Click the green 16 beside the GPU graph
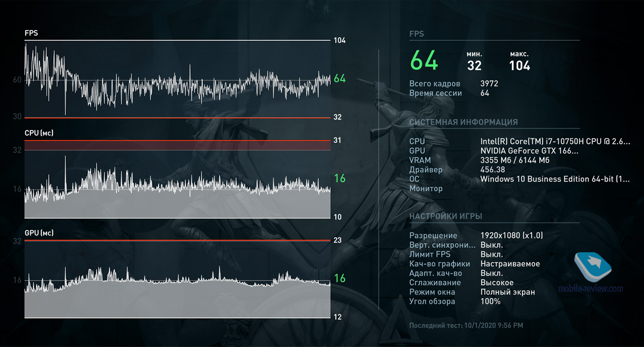644x347 pixels. 339,278
